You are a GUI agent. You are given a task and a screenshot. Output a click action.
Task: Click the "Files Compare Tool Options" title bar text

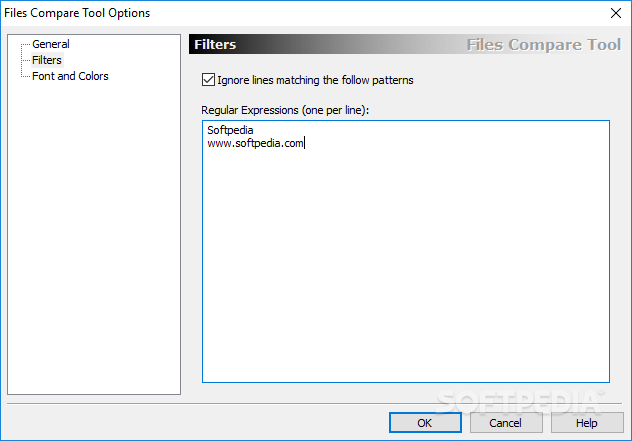coord(77,13)
